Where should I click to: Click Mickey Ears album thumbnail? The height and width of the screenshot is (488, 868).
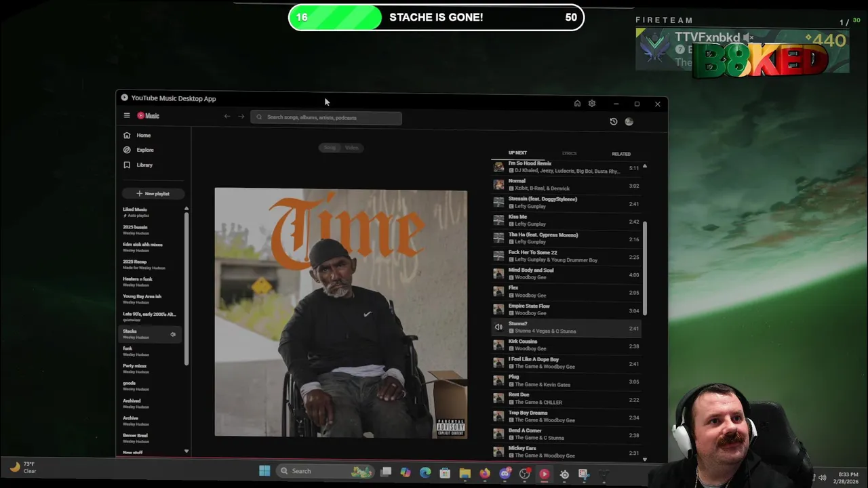[x=498, y=452]
